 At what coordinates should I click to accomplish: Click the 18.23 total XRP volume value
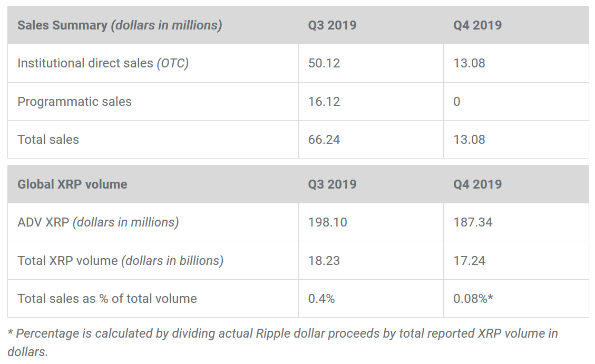click(x=324, y=261)
